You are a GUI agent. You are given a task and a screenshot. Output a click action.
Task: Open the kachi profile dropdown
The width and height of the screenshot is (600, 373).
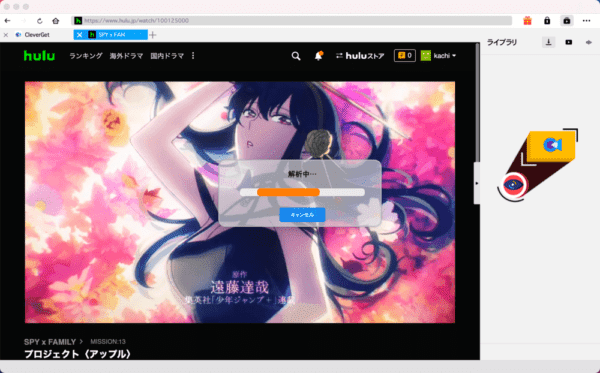(438, 56)
